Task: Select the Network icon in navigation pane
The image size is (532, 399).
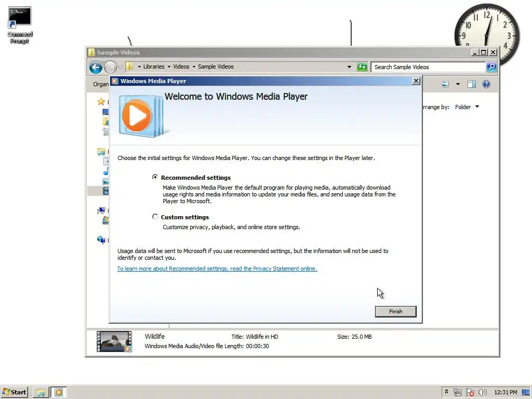Action: [x=101, y=240]
